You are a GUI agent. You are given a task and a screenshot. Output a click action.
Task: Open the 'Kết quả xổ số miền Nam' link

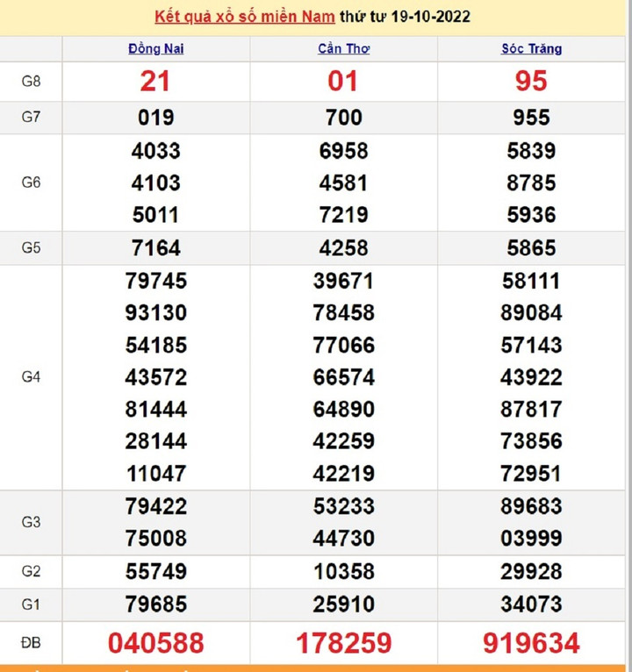point(245,17)
